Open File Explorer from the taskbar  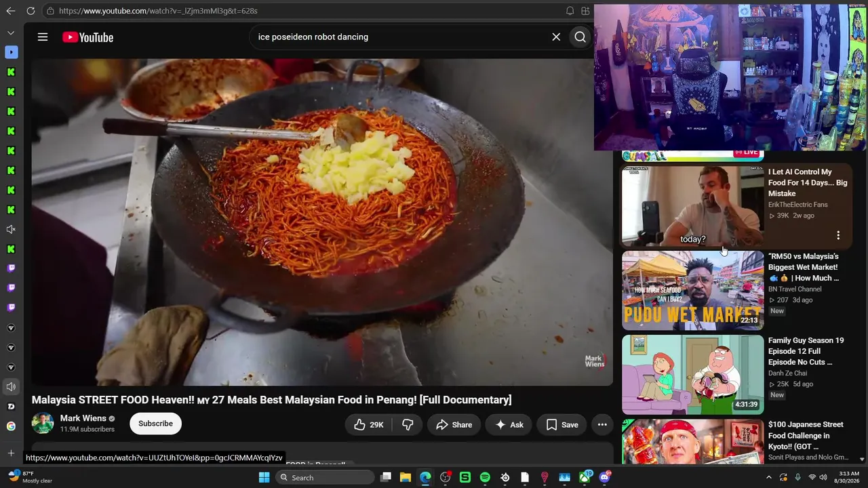(x=406, y=478)
